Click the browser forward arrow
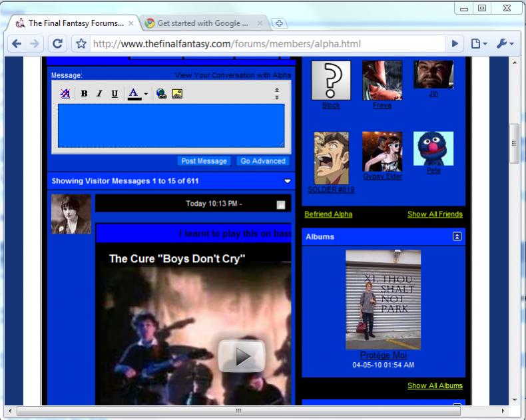Viewport: 526px width, 420px height. coord(34,44)
